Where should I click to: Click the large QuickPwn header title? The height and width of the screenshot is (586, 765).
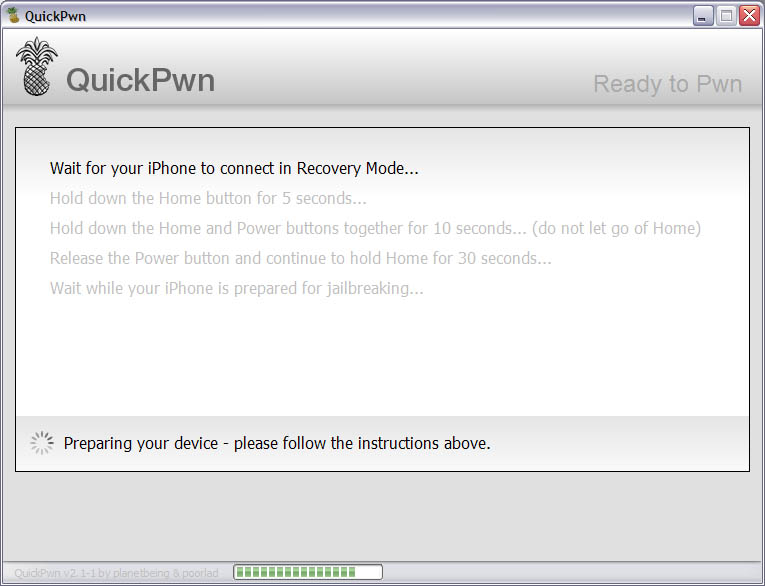point(141,81)
